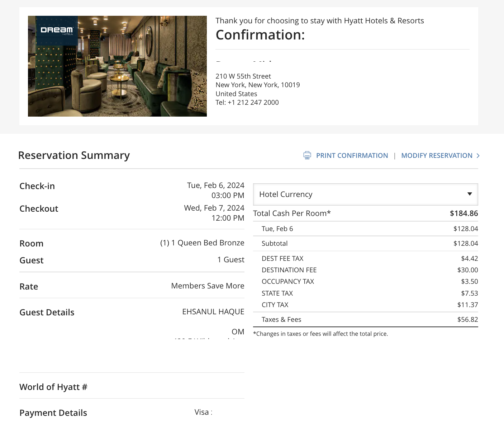Viewport: 504px width, 437px height.
Task: Click the check-in date Tue, Feb 6, 2024
Action: coord(216,185)
